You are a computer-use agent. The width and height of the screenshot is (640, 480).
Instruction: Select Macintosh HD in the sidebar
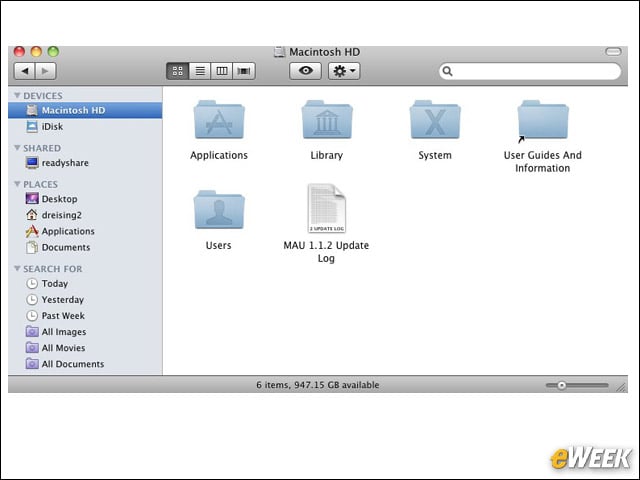pyautogui.click(x=85, y=110)
